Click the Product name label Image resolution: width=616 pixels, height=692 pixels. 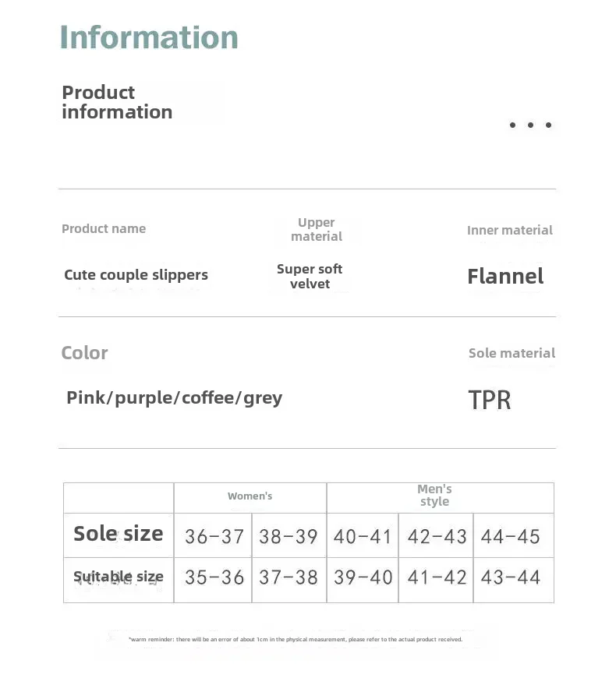click(x=104, y=228)
